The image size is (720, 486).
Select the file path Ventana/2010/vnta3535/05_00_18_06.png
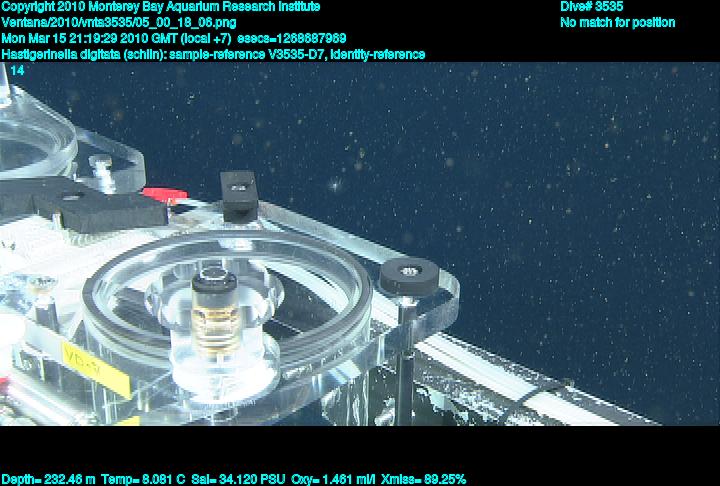pos(119,23)
